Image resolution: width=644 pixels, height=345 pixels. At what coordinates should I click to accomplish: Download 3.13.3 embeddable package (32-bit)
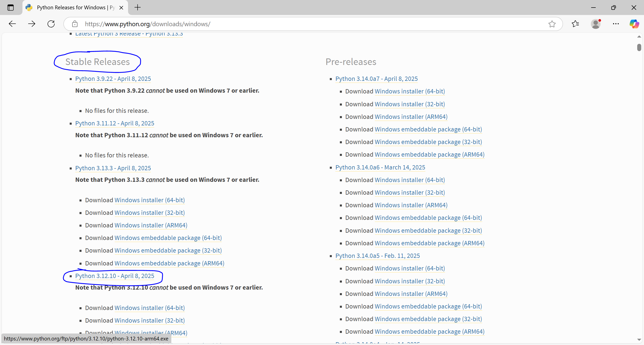168,251
